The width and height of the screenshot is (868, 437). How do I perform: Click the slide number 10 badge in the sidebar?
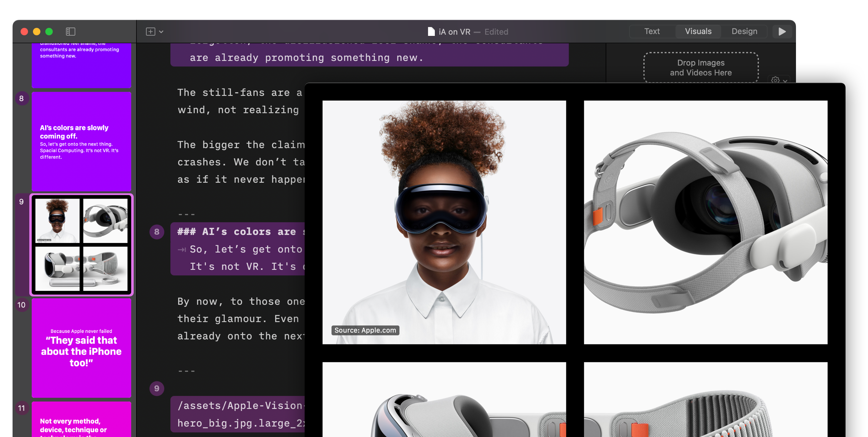[21, 304]
